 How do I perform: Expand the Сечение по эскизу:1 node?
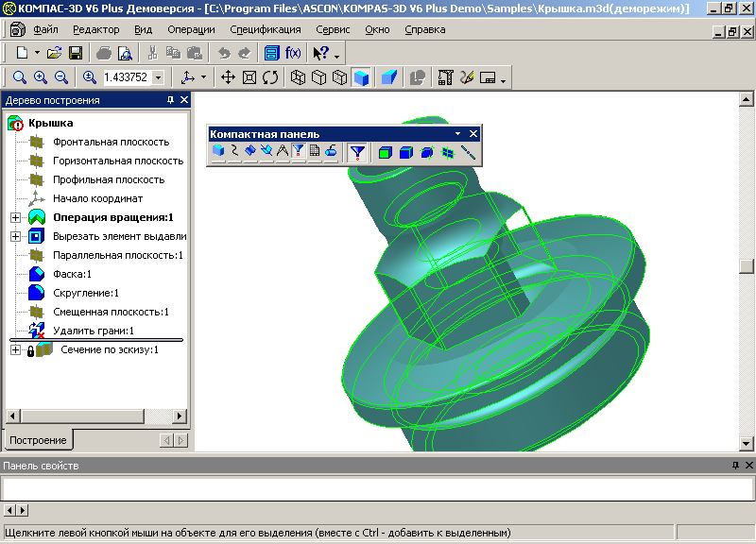15,349
